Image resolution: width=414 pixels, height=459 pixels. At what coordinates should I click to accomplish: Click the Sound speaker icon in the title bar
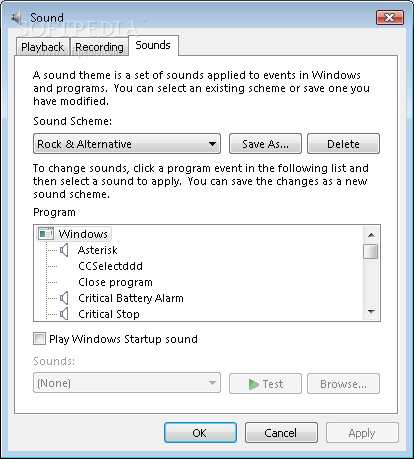click(x=17, y=17)
